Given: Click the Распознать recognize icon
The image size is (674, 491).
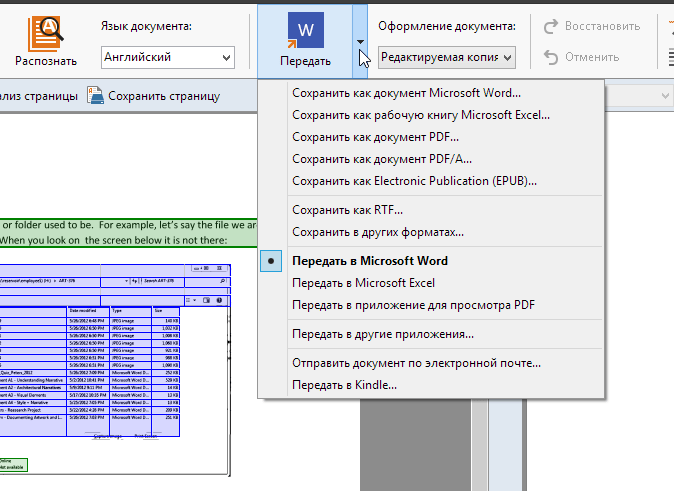Looking at the screenshot, I should tap(46, 34).
